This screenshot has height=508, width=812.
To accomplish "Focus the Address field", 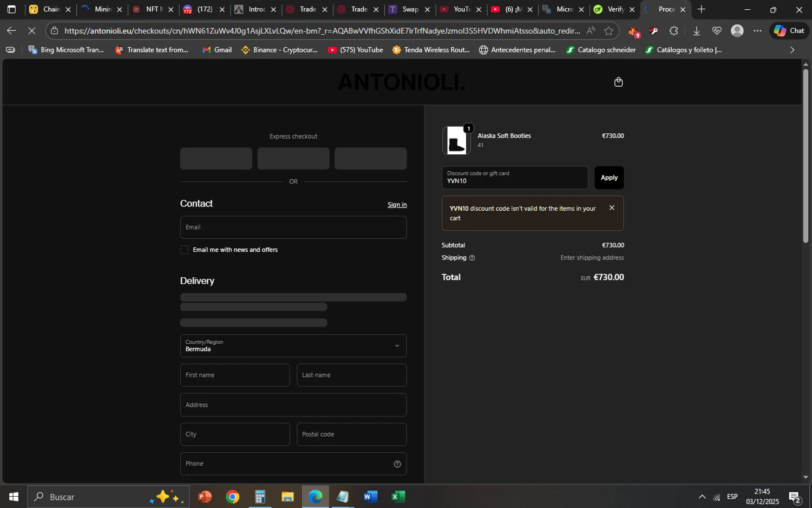I will [x=293, y=405].
